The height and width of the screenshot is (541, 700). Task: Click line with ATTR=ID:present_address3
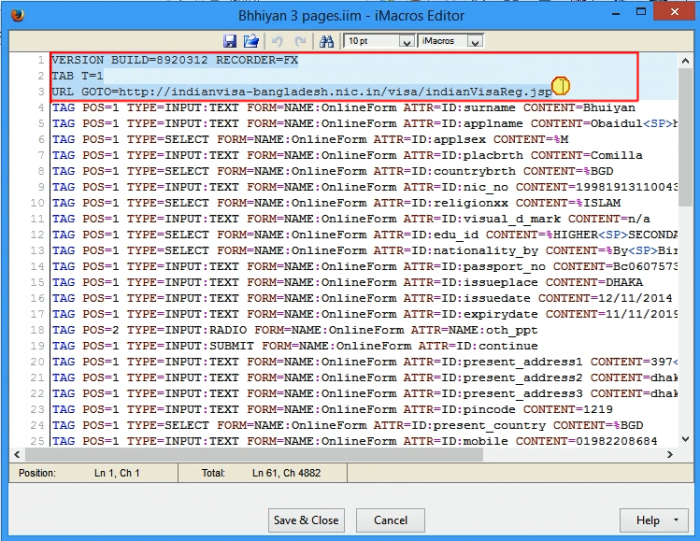click(x=364, y=394)
